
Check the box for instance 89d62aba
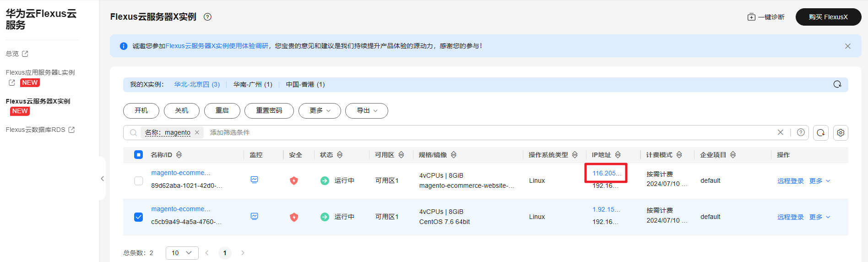[138, 180]
